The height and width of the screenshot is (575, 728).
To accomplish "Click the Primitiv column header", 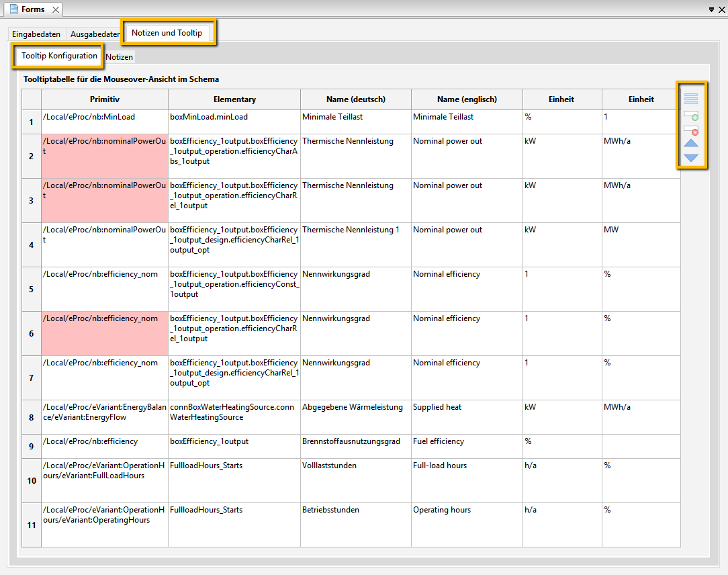I will click(x=105, y=99).
